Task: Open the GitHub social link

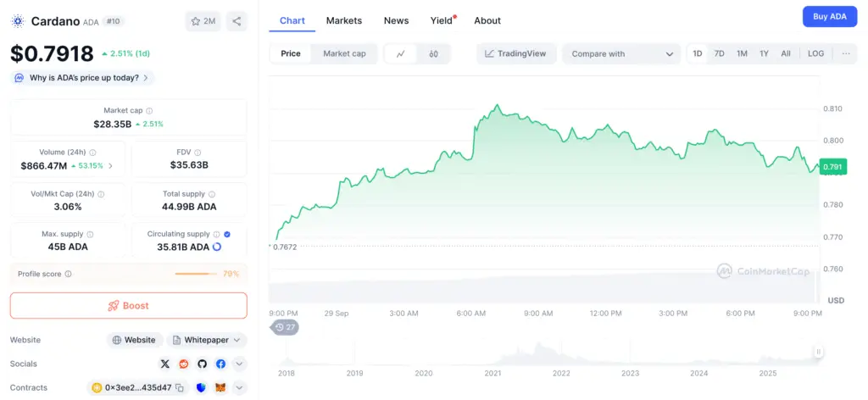Action: click(202, 364)
